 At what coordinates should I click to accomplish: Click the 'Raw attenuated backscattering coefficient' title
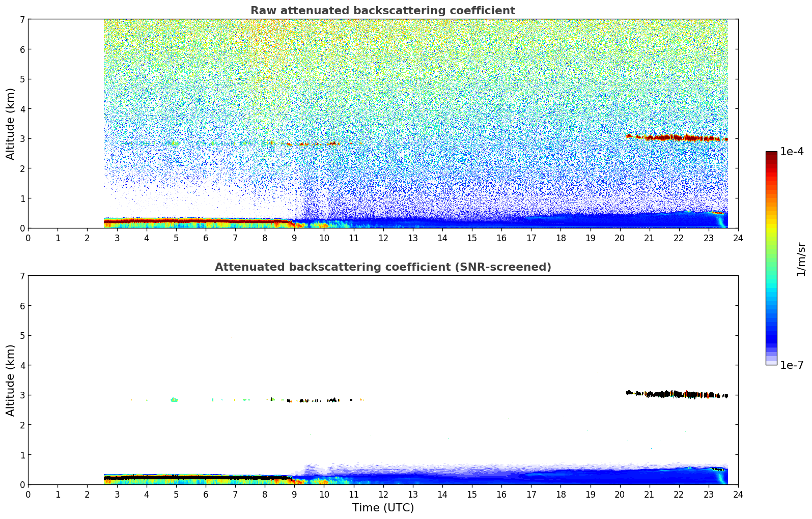[382, 11]
